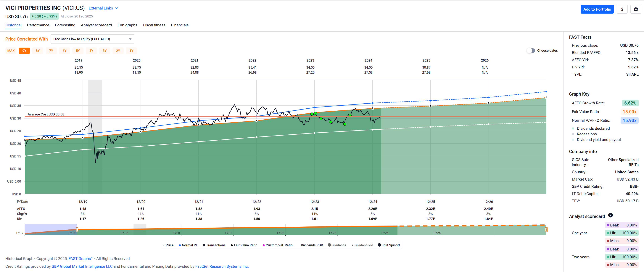Select the 8Y time range

click(x=38, y=51)
